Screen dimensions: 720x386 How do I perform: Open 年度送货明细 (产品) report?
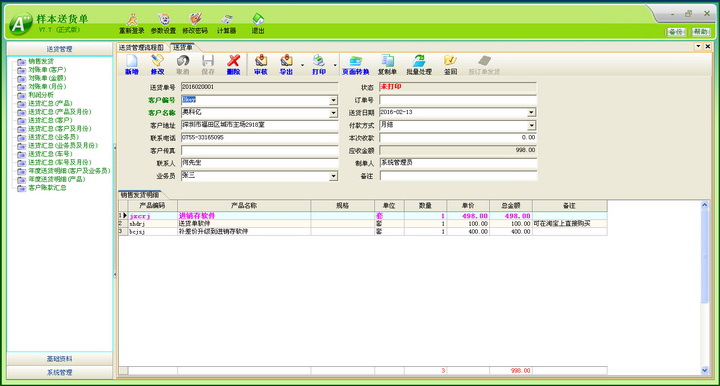coord(56,179)
